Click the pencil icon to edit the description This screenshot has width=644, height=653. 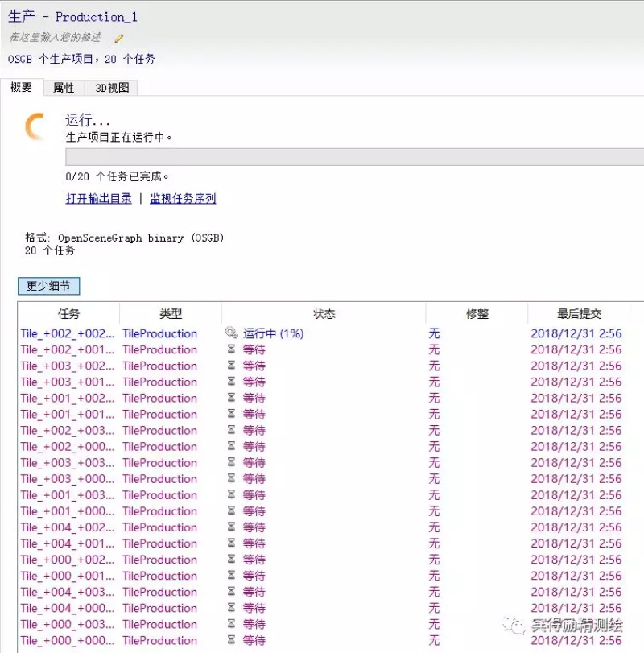tap(119, 38)
